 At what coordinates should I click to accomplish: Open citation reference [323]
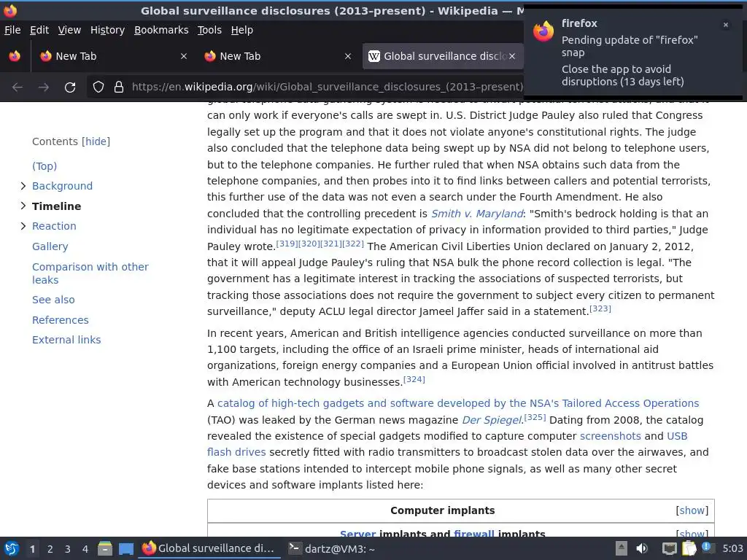tap(600, 308)
